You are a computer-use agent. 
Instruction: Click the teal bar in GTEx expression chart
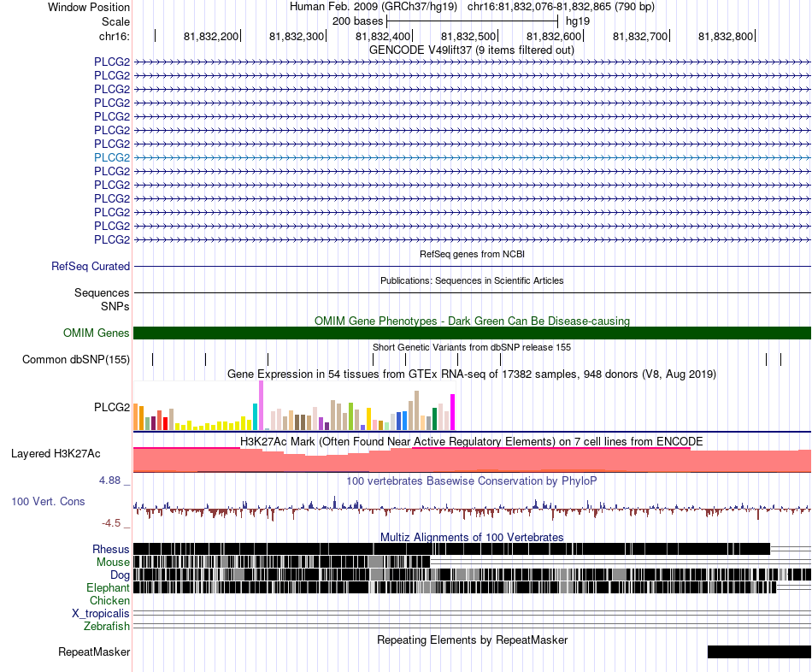tap(255, 416)
